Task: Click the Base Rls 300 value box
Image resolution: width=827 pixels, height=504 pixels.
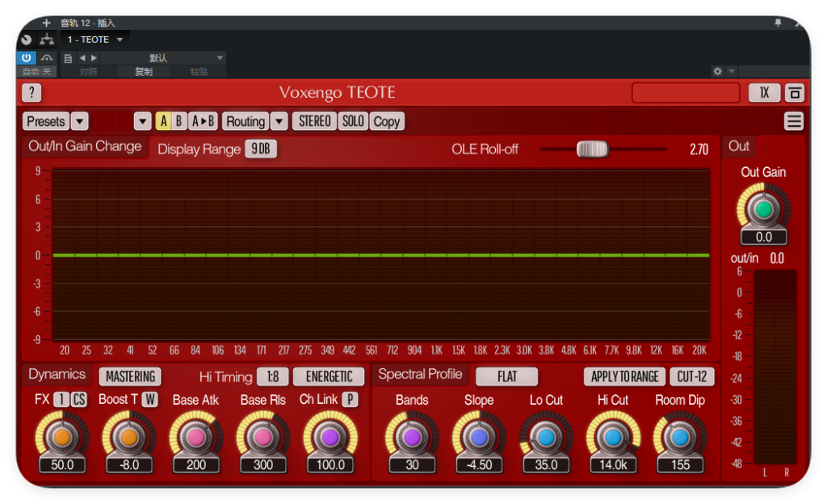Action: tap(263, 464)
